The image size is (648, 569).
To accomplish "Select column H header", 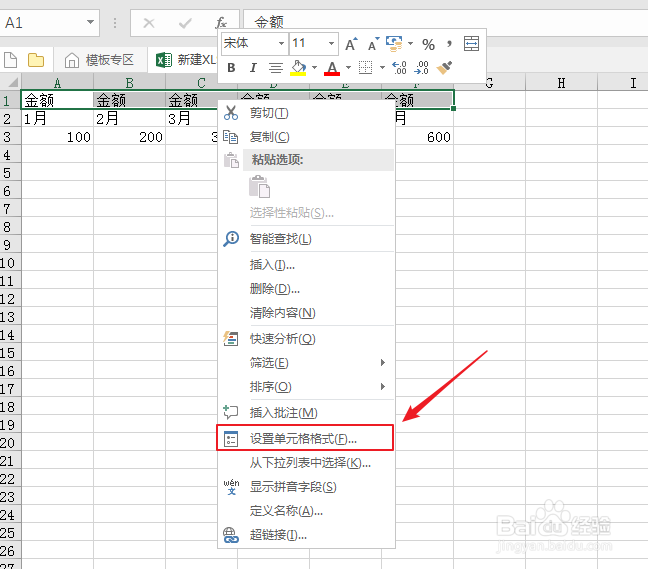I will click(561, 83).
